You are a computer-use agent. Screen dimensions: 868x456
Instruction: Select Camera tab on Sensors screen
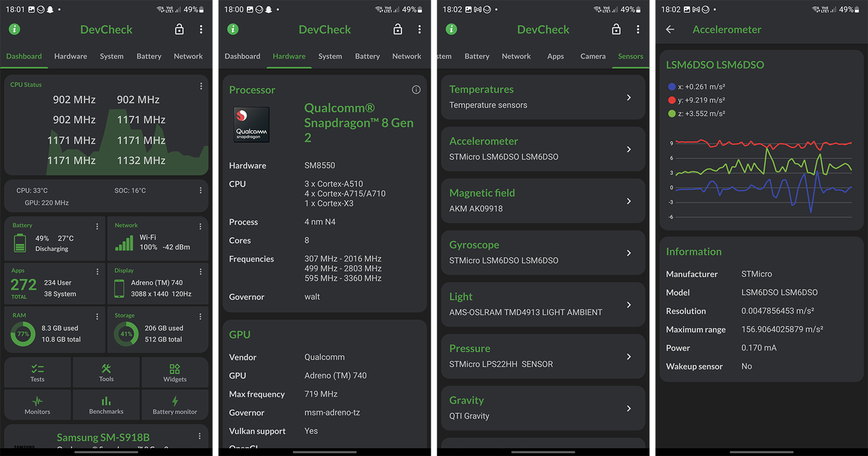click(x=593, y=56)
